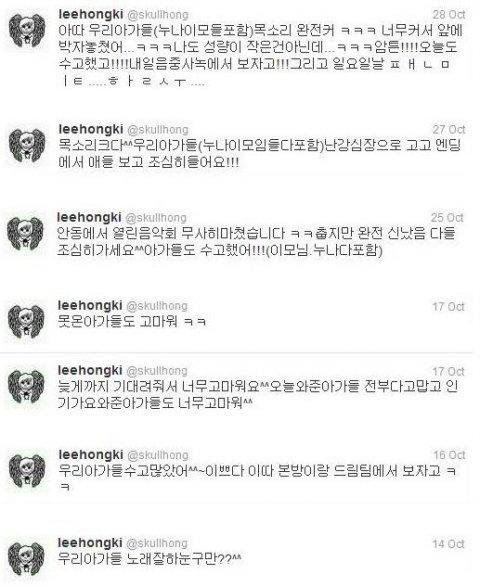Click the 16 Oct timestamp
This screenshot has width=480, height=587.
tap(449, 455)
